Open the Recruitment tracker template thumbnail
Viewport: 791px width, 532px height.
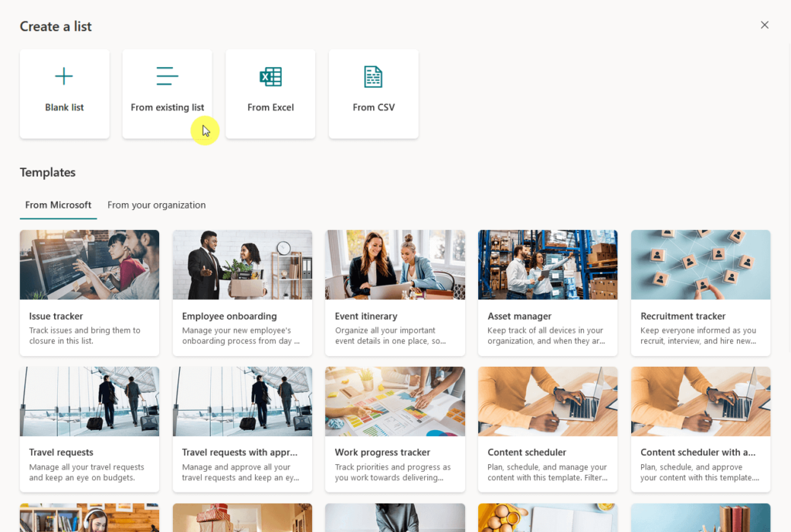pyautogui.click(x=701, y=265)
